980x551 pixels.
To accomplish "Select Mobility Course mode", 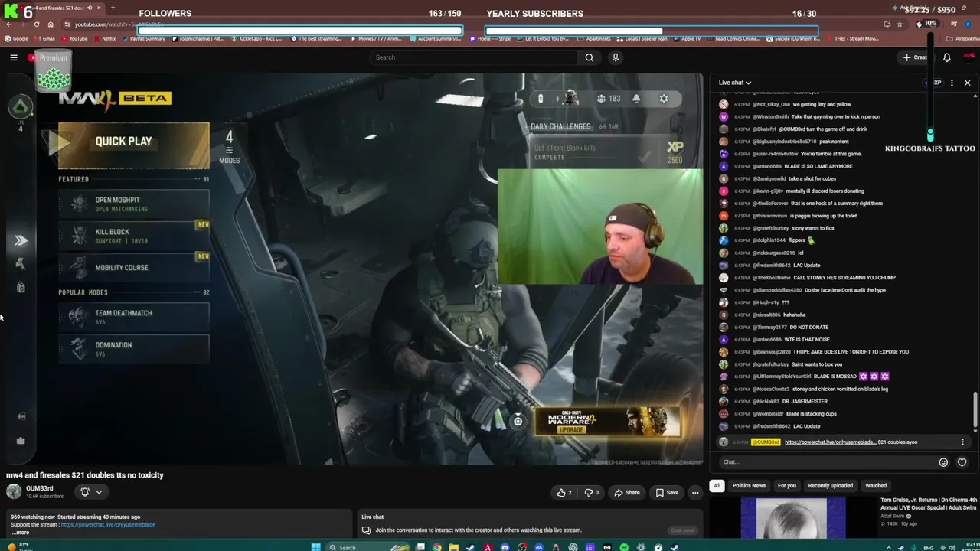I will (x=133, y=267).
